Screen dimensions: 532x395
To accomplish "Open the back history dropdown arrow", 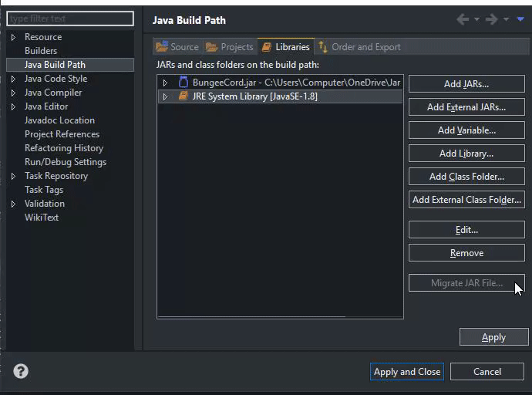I will tap(476, 19).
